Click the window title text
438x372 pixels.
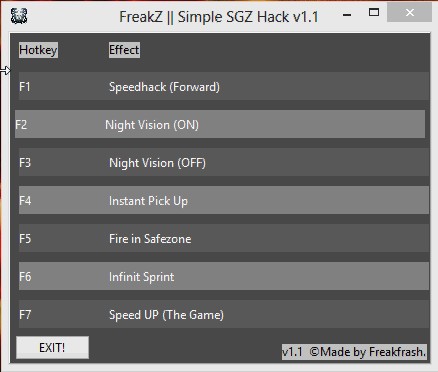(x=219, y=17)
